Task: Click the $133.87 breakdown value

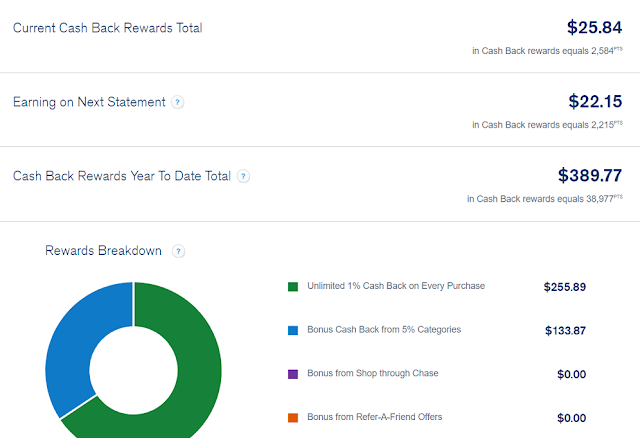Action: [x=565, y=331]
